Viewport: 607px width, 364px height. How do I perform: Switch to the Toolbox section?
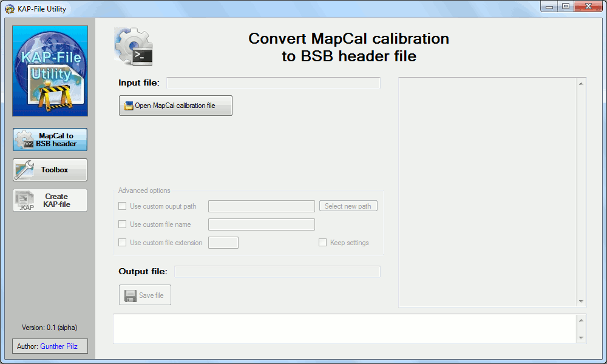50,170
